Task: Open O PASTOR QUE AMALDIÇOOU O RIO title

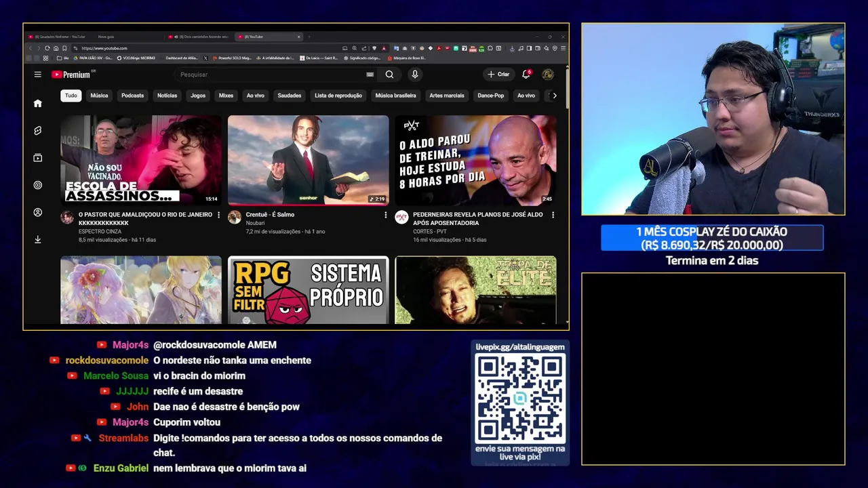Action: 145,218
